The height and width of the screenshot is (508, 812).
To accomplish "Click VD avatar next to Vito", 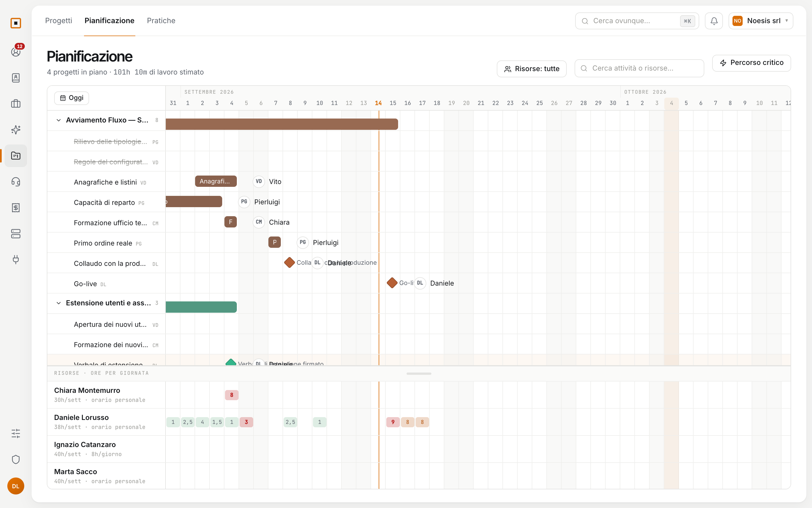I will tap(259, 181).
